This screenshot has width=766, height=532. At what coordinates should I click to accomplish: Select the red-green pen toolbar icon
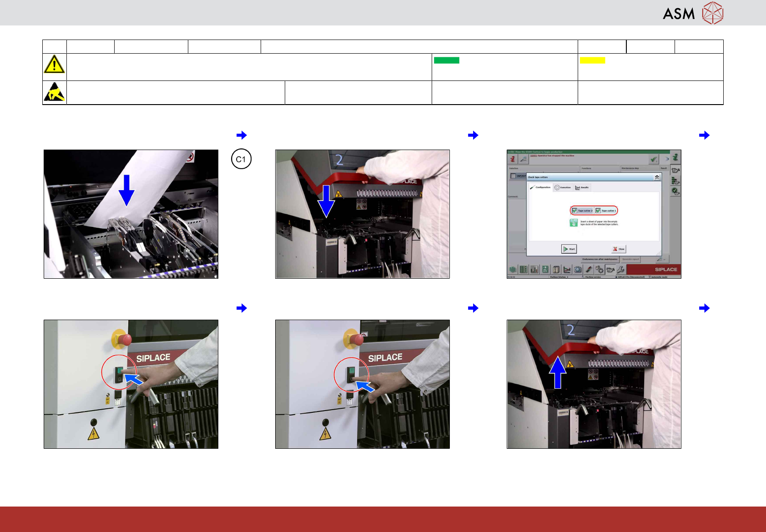(x=589, y=270)
